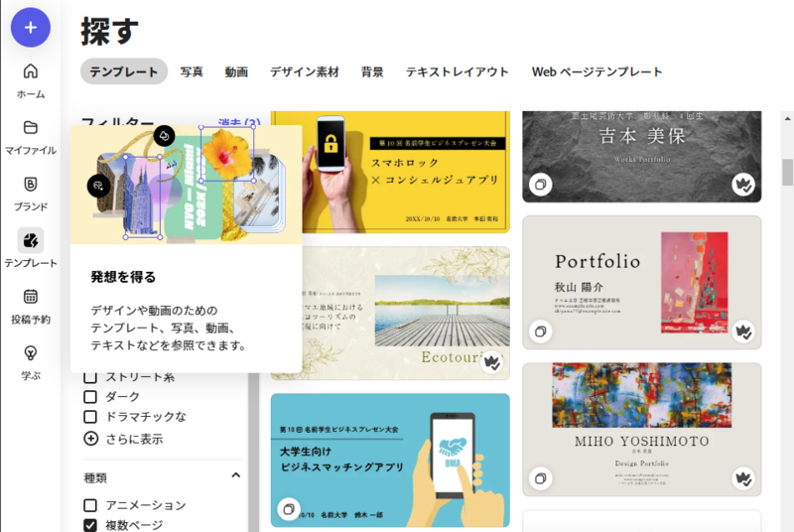The height and width of the screenshot is (532, 794).
Task: Click the blue plus create button
Action: click(x=31, y=28)
